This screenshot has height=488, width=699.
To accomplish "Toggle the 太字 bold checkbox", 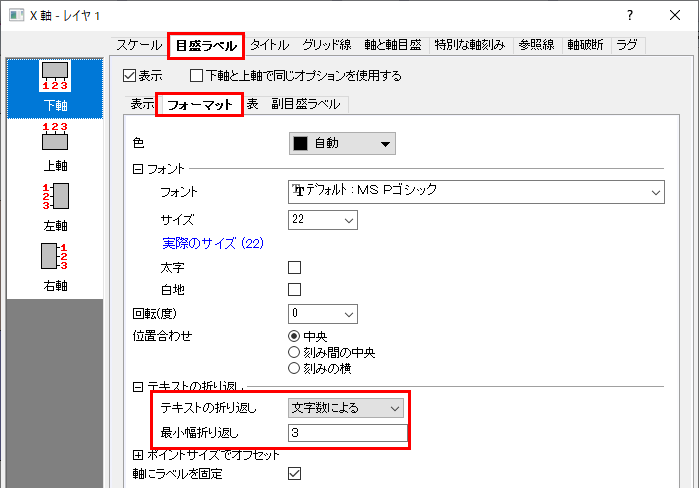I will 294,267.
